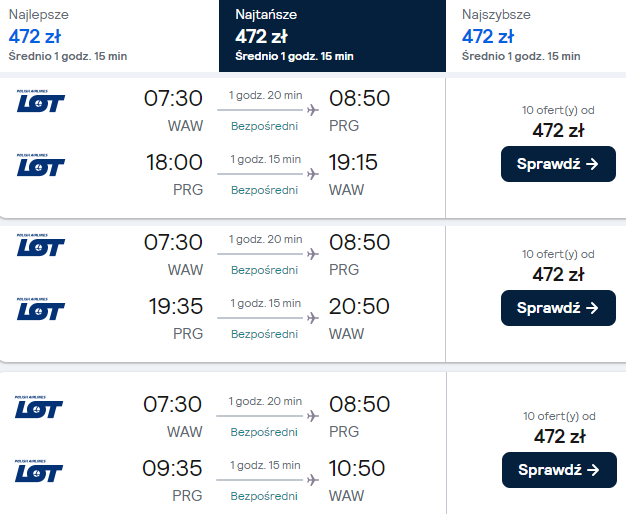
Task: Click the LOT logo on the second card's 07:30 flight
Action: click(40, 245)
